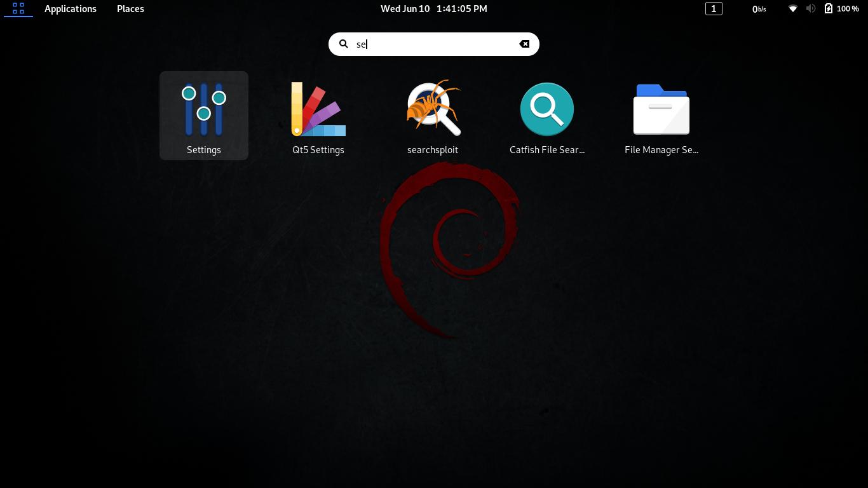Launch searchsploit from the search results
This screenshot has width=868, height=488.
pyautogui.click(x=433, y=116)
